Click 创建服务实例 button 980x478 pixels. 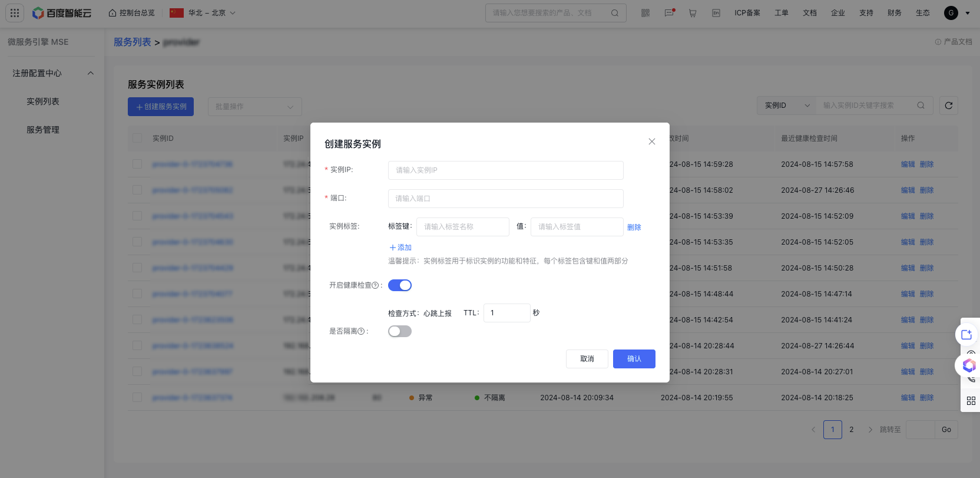click(161, 107)
